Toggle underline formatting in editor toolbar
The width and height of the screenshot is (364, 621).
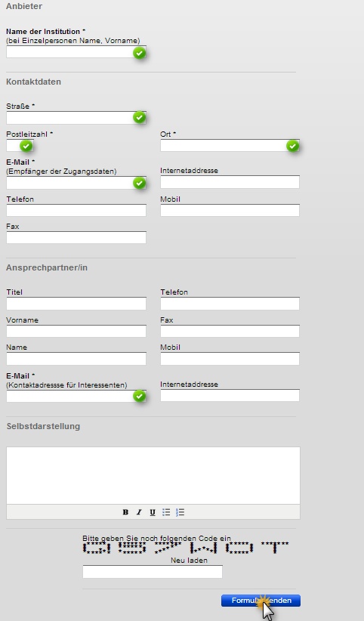153,512
